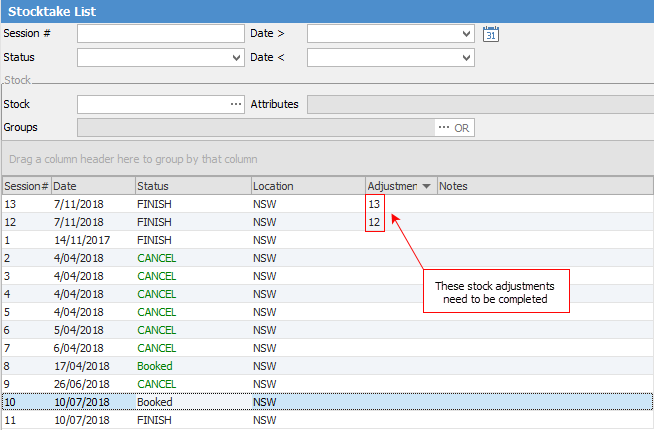
Task: Open the Date < dropdown
Action: [x=467, y=58]
